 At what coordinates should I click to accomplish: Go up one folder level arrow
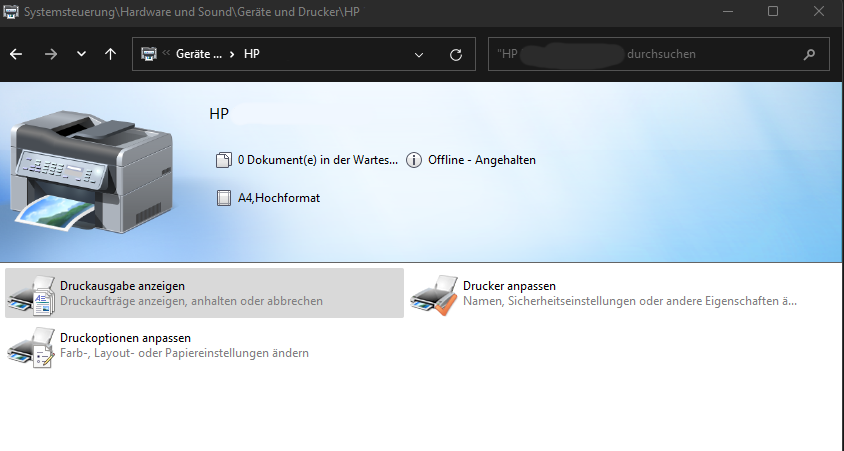click(110, 54)
